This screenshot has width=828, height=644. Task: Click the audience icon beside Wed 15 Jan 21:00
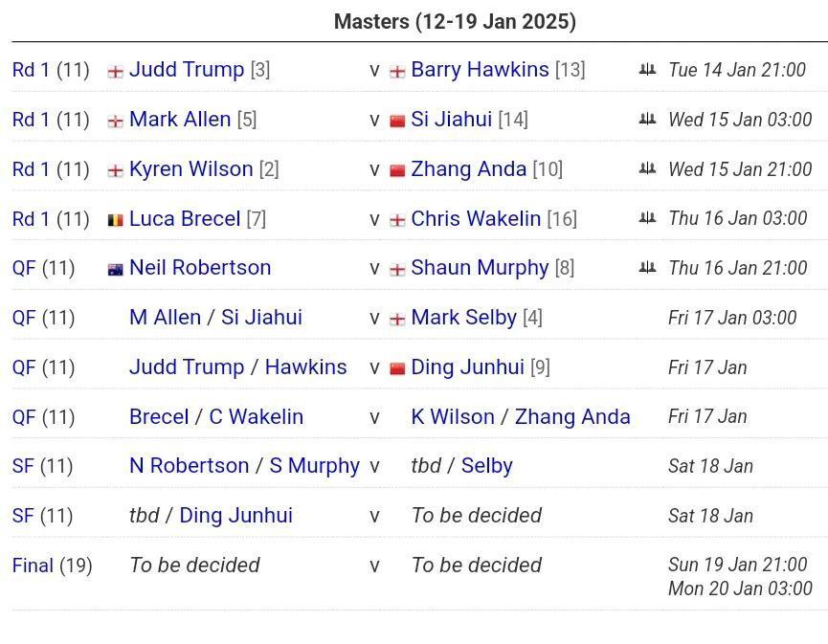(x=647, y=169)
